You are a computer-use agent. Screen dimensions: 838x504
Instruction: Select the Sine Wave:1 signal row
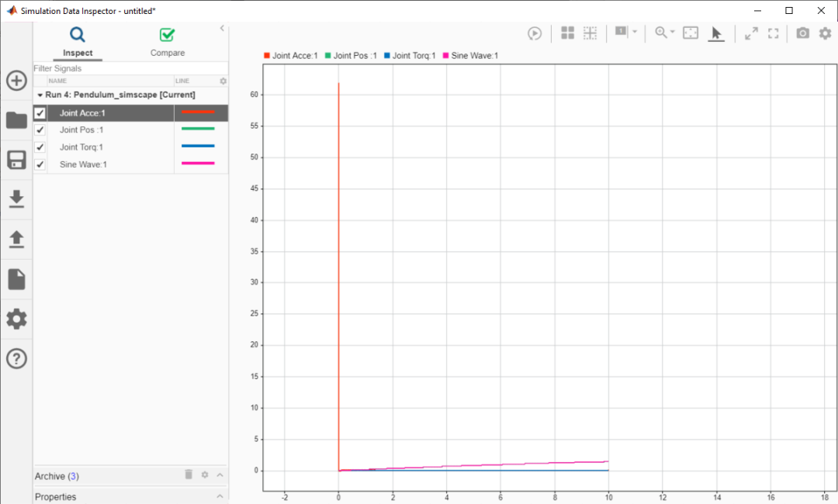130,164
